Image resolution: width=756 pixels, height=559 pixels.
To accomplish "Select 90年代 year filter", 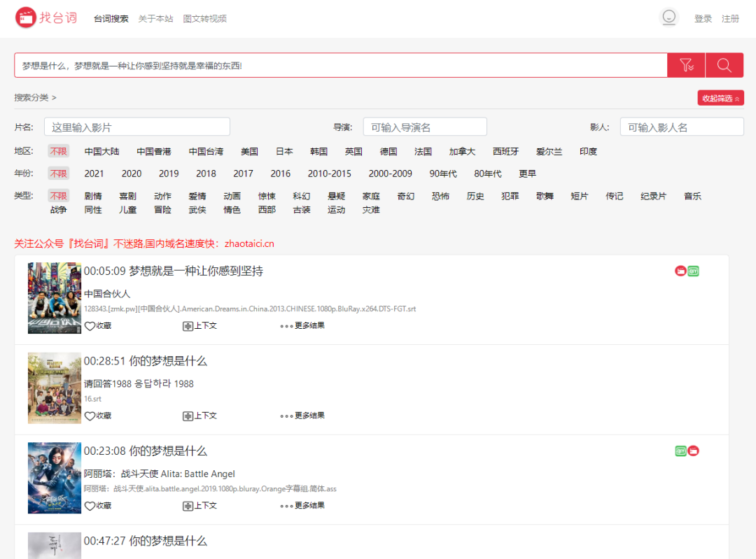I will tap(443, 174).
